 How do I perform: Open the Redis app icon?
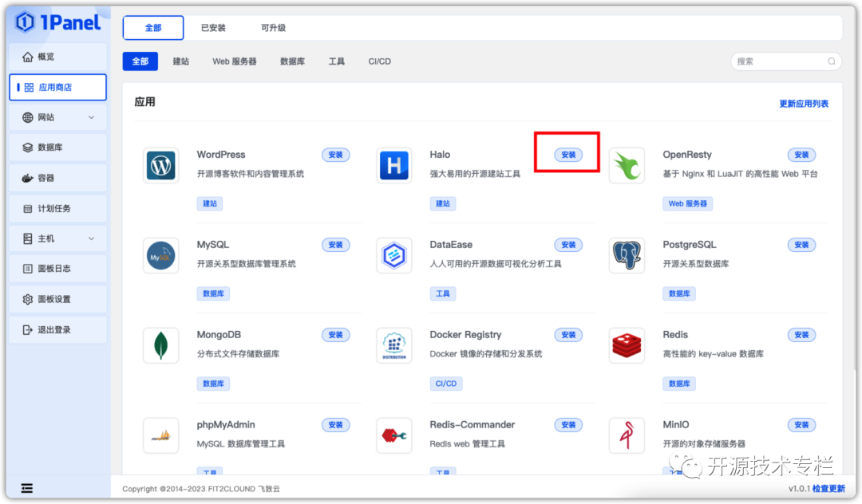pyautogui.click(x=627, y=345)
